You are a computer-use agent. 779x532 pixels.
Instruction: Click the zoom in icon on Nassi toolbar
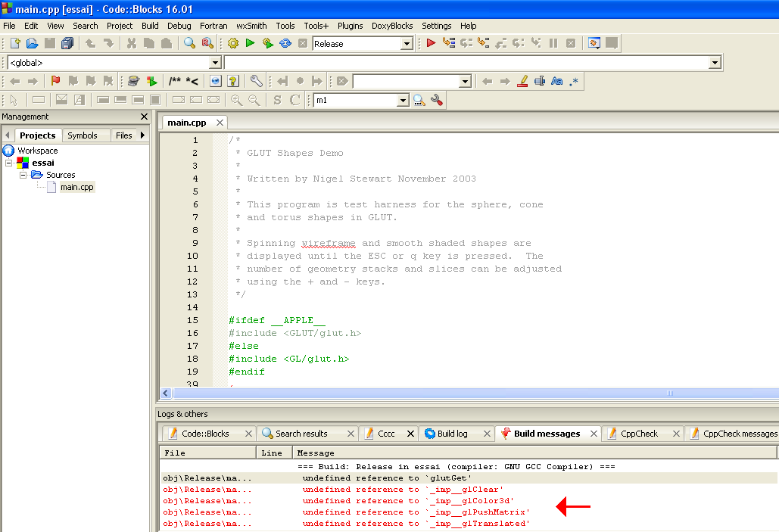[236, 100]
